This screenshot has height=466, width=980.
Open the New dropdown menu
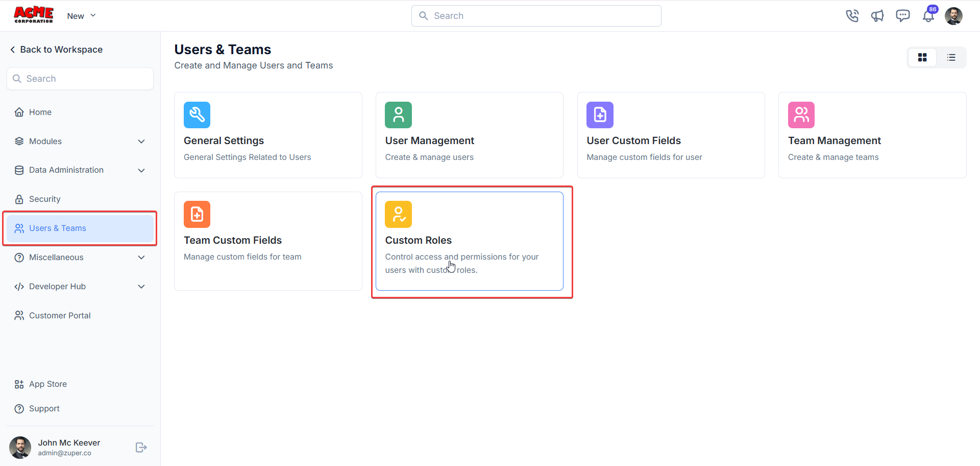pos(82,16)
